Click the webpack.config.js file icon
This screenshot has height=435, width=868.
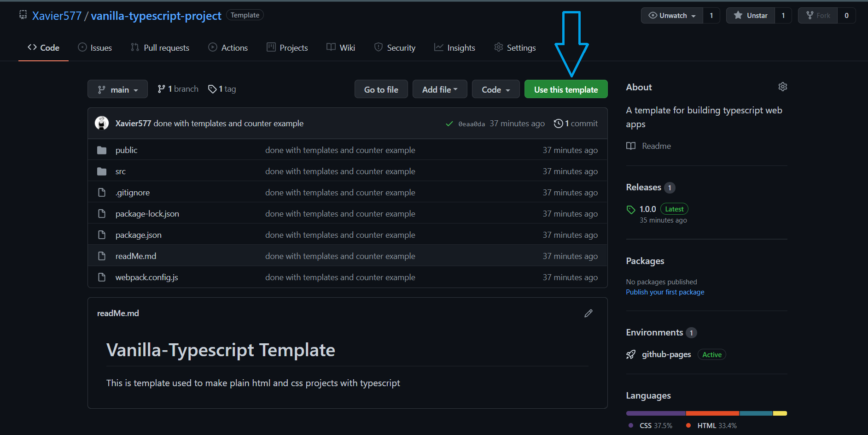tap(102, 277)
